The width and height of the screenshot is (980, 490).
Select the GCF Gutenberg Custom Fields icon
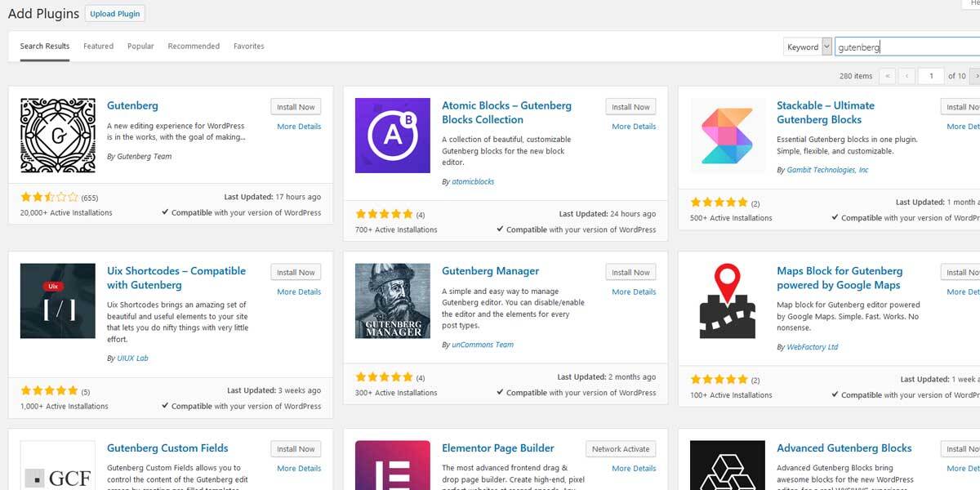(58, 465)
